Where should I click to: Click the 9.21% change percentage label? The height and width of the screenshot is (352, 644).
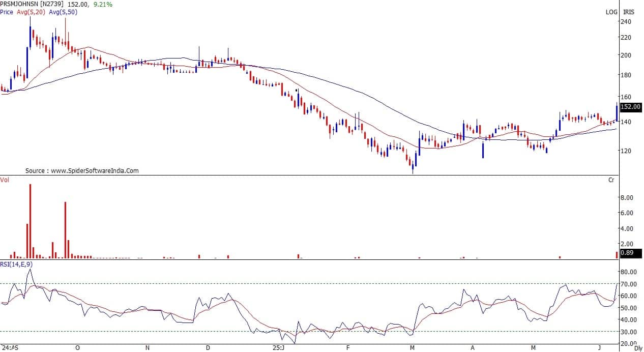[104, 4]
